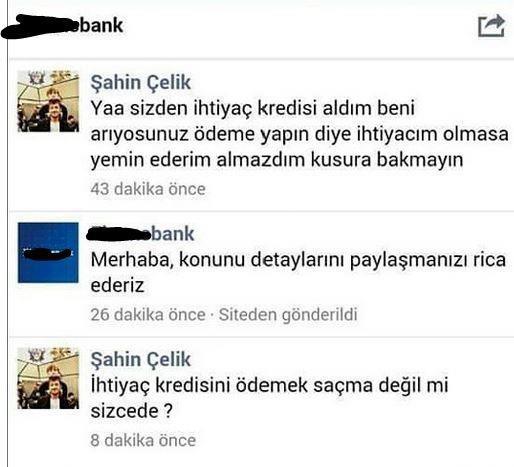This screenshot has height=467, width=514.
Task: Tap the line 'arıyosunuz ödeme yapın diye ihtiyacım olmasa'
Action: click(299, 134)
